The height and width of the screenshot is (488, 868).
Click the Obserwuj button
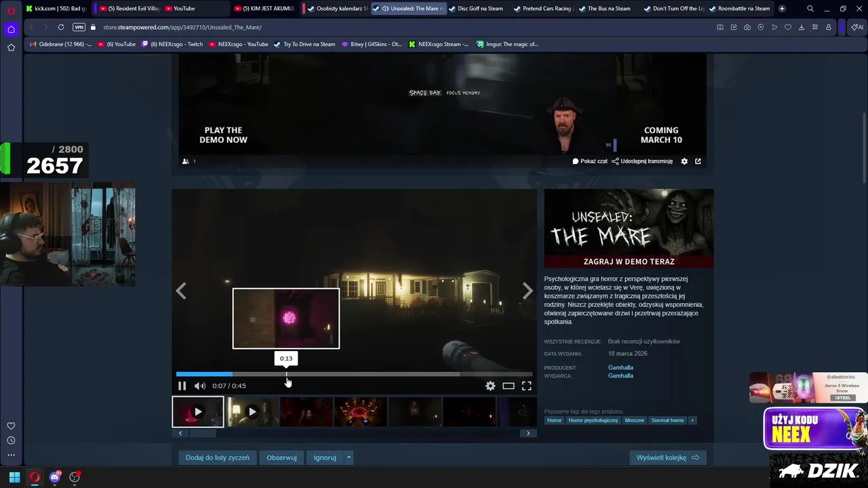281,457
